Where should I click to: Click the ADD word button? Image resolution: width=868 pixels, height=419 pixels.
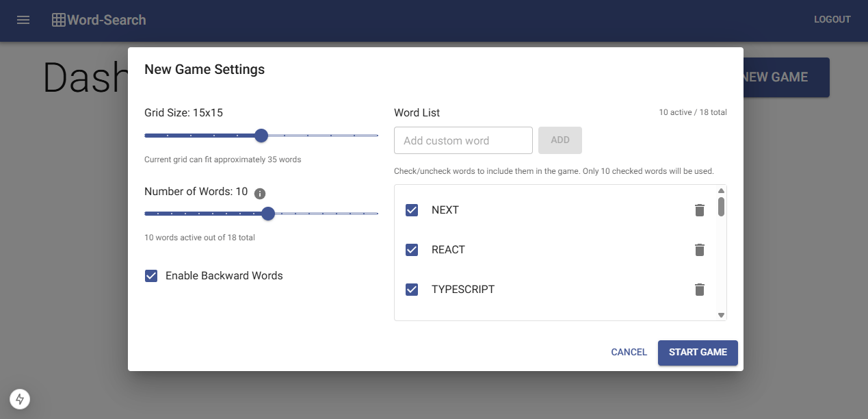(x=560, y=140)
